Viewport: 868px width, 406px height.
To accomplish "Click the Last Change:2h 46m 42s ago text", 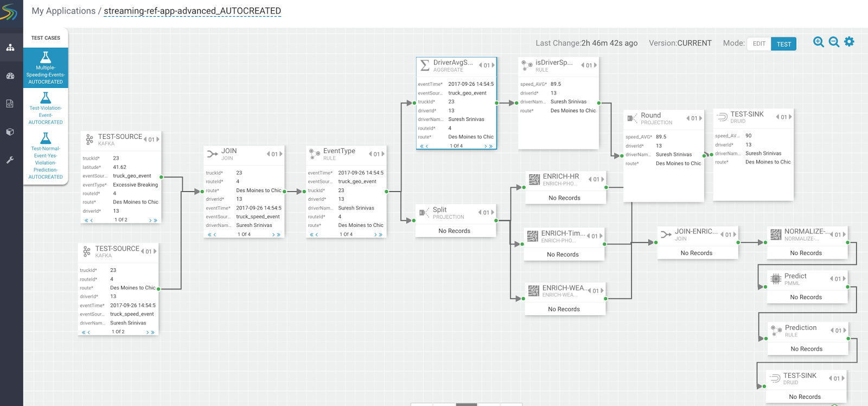I will 586,43.
